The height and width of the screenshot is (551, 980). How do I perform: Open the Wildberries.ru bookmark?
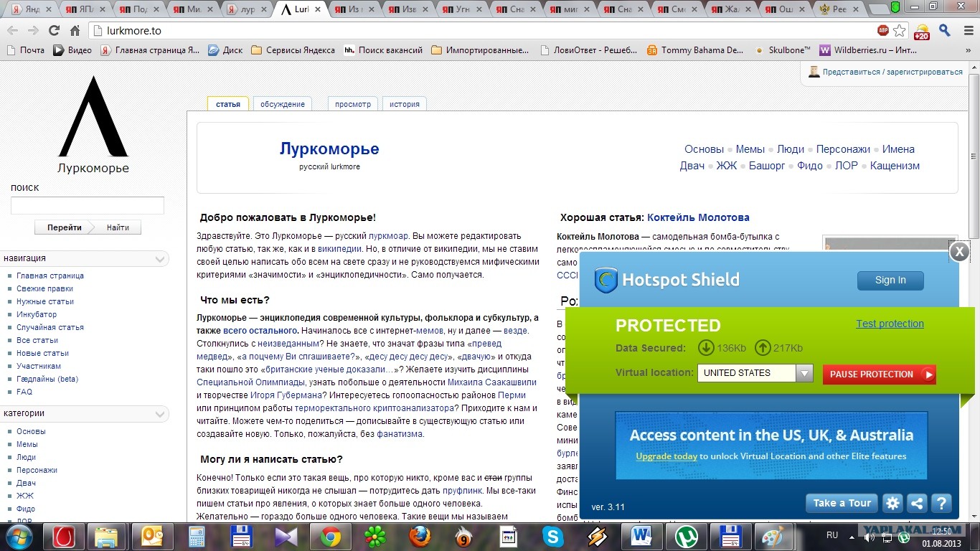pos(868,50)
